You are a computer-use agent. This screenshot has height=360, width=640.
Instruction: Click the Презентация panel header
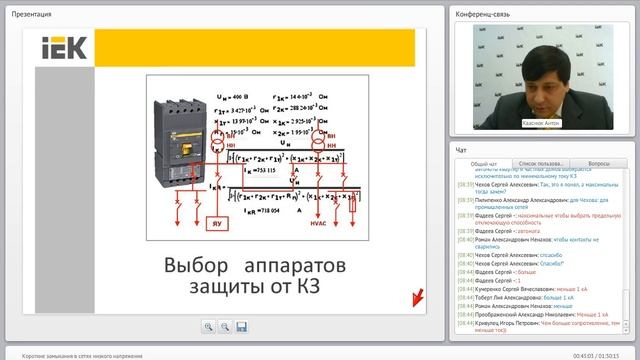click(31, 14)
